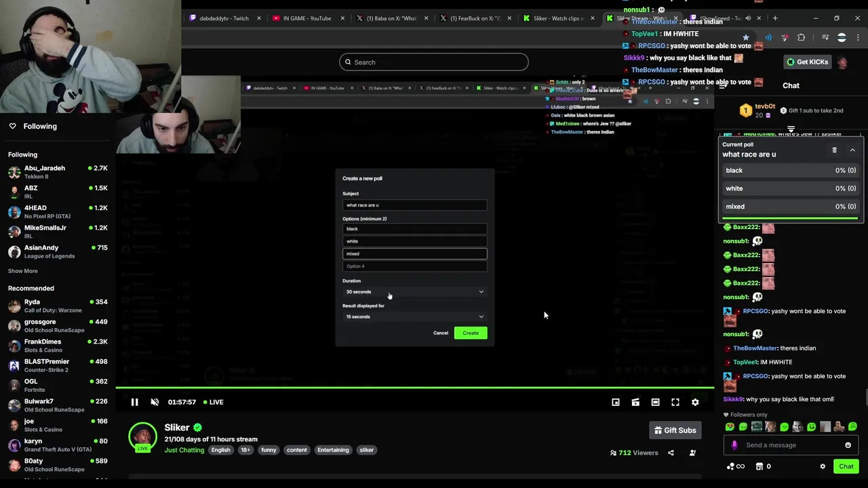Switch to theater mode
Viewport: 868px width, 488px height.
pos(655,402)
